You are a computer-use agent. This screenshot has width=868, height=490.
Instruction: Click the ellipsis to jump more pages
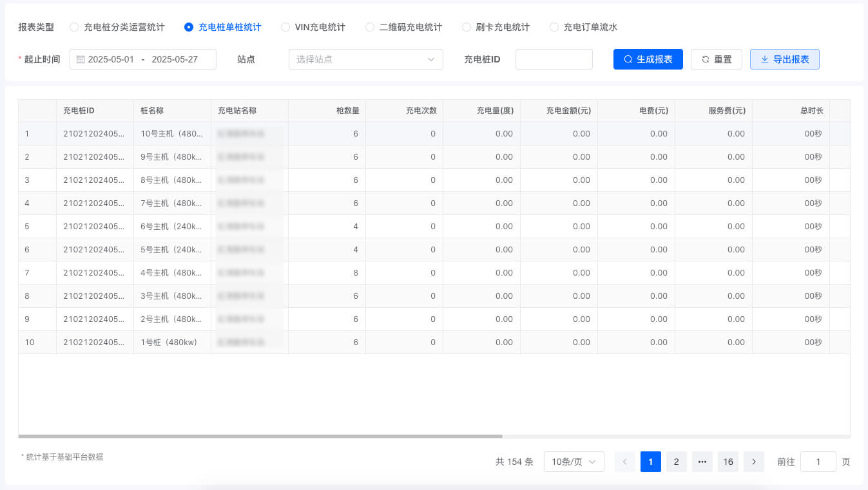[x=702, y=462]
